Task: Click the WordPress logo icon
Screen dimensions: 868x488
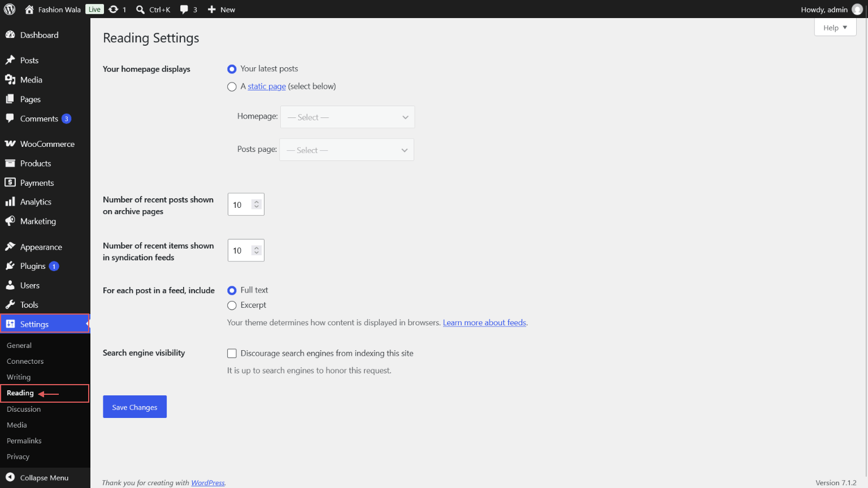Action: [x=10, y=9]
